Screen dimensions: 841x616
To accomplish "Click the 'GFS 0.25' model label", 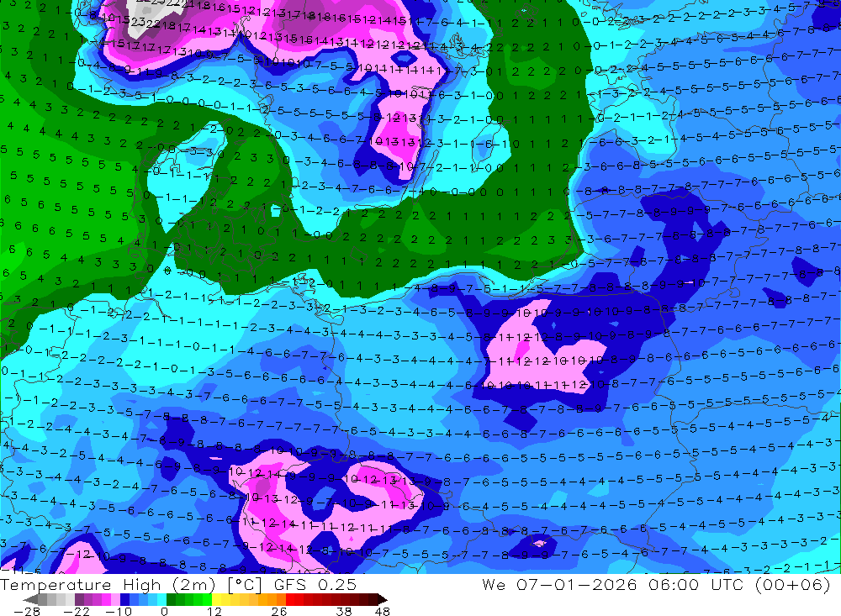I will (315, 585).
